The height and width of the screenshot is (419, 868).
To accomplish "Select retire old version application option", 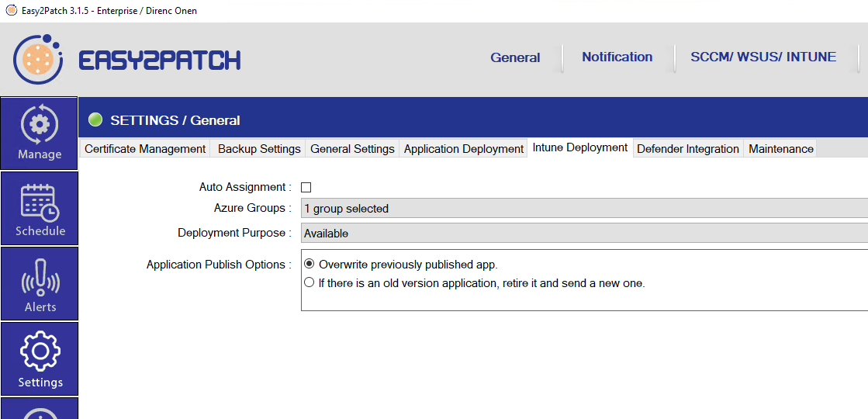I will [x=310, y=283].
